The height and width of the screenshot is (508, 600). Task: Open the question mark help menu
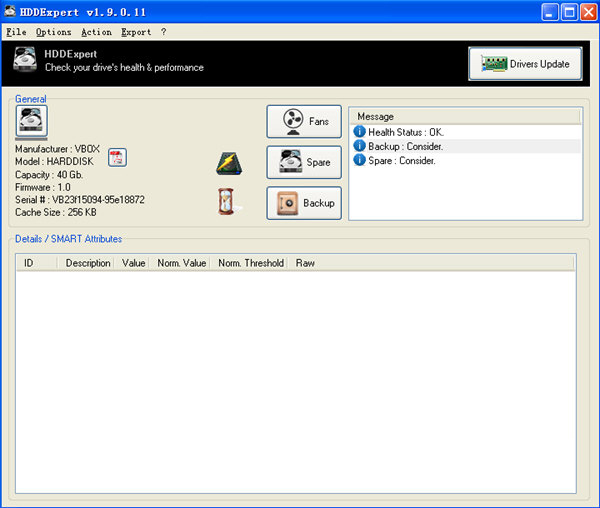click(x=163, y=32)
